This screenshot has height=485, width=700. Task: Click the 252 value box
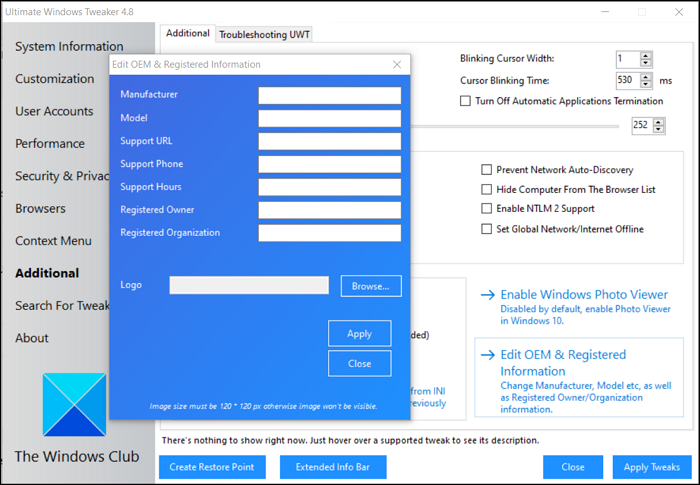[x=642, y=125]
